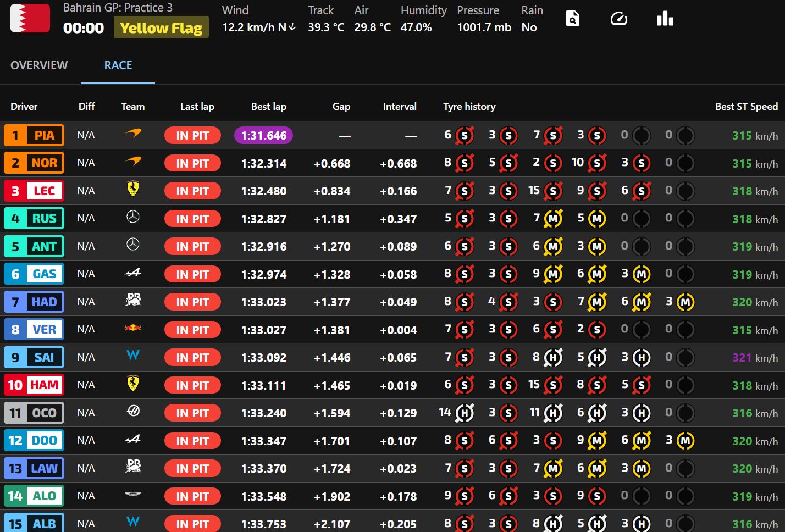Click the IN PIT badge for HAM
This screenshot has height=532, width=785.
[x=192, y=385]
